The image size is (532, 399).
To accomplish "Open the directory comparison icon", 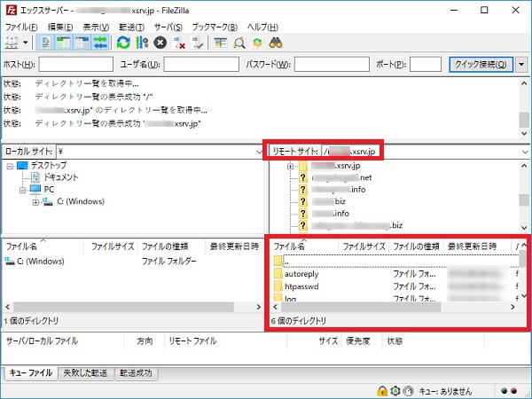I will click(x=239, y=43).
